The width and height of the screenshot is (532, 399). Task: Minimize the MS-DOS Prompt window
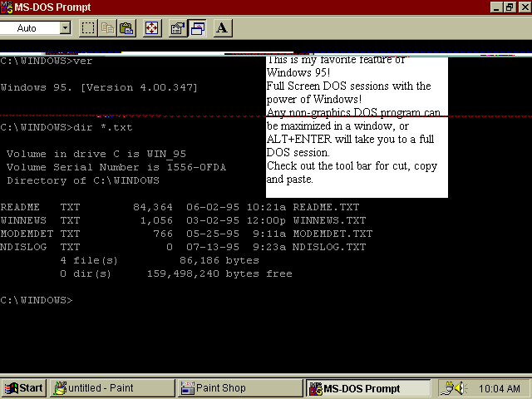click(x=496, y=7)
